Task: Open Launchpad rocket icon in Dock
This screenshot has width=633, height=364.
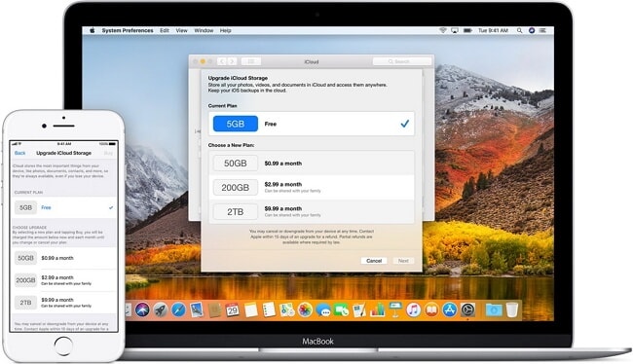Action: (x=161, y=309)
